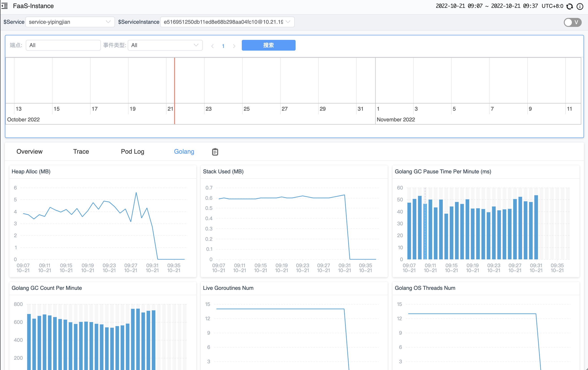This screenshot has height=370, width=588.
Task: Click the Golang tab
Action: pos(184,152)
